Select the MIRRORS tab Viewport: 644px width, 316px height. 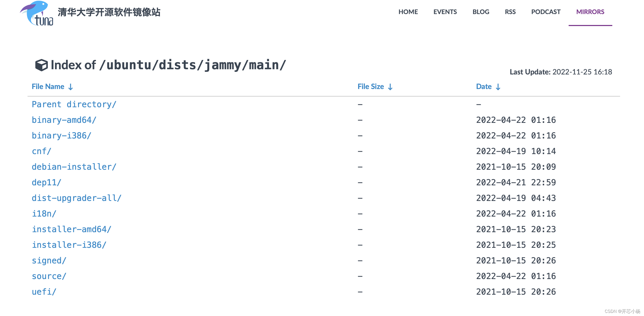pyautogui.click(x=590, y=12)
